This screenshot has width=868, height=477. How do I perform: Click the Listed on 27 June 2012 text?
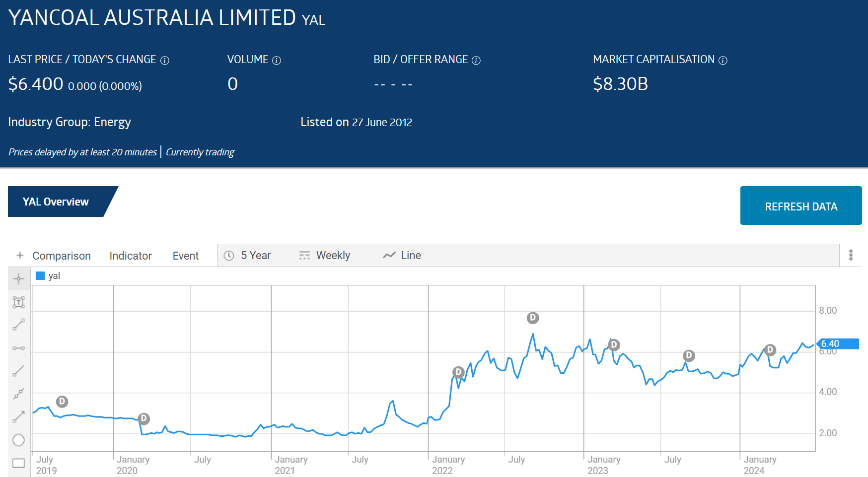coord(357,122)
